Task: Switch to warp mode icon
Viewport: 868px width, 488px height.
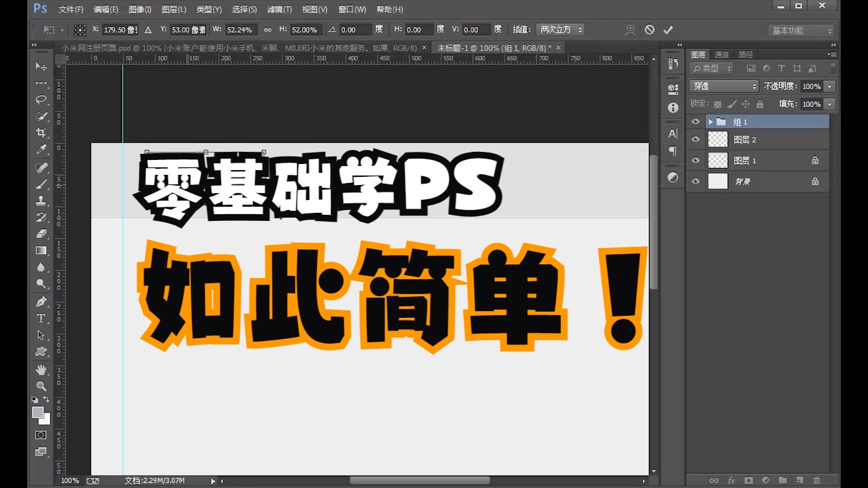Action: tap(631, 30)
